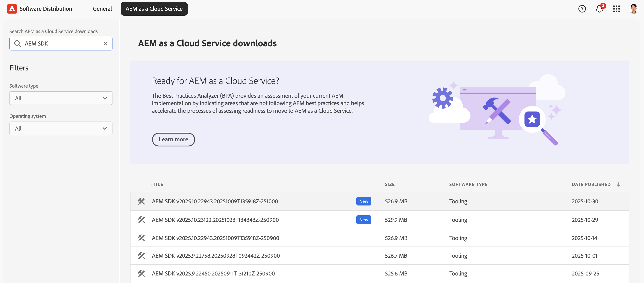Toggle Date Published sort arrow
Screen dimensions: 644x283
click(x=618, y=184)
